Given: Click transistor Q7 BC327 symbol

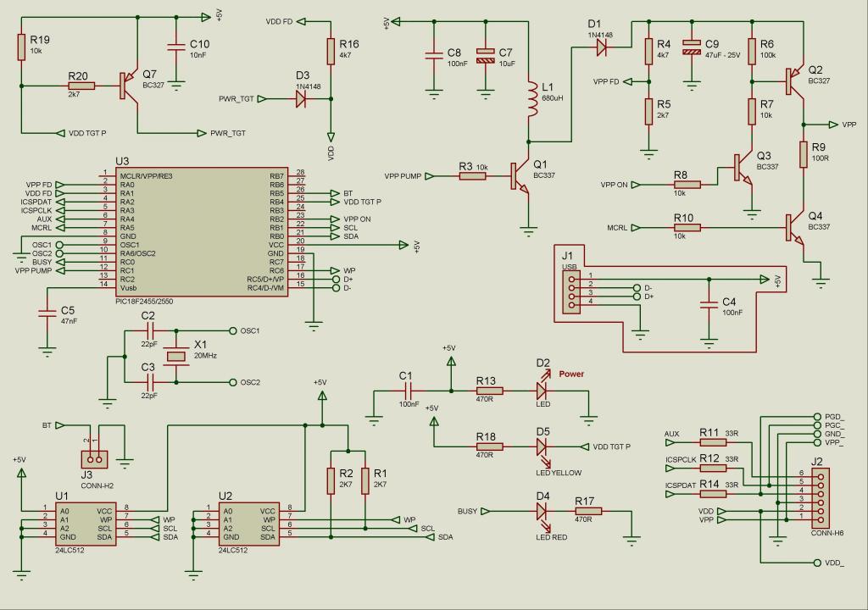Looking at the screenshot, I should (x=129, y=86).
